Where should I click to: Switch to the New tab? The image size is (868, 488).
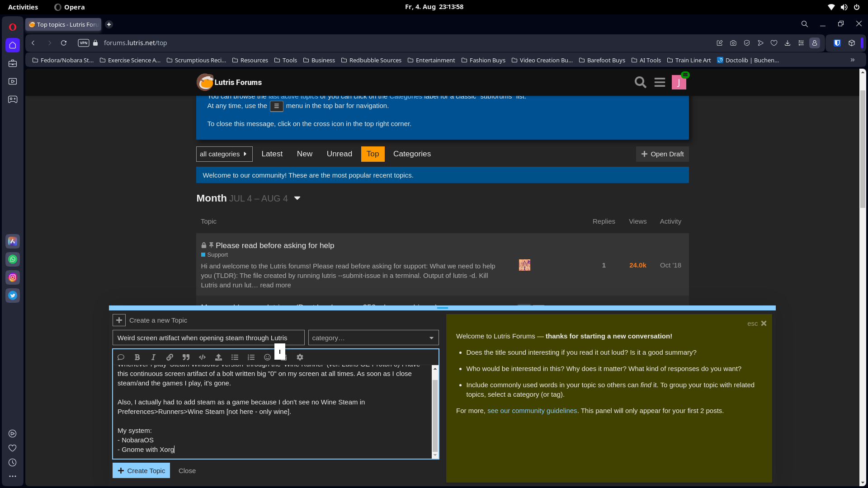305,154
